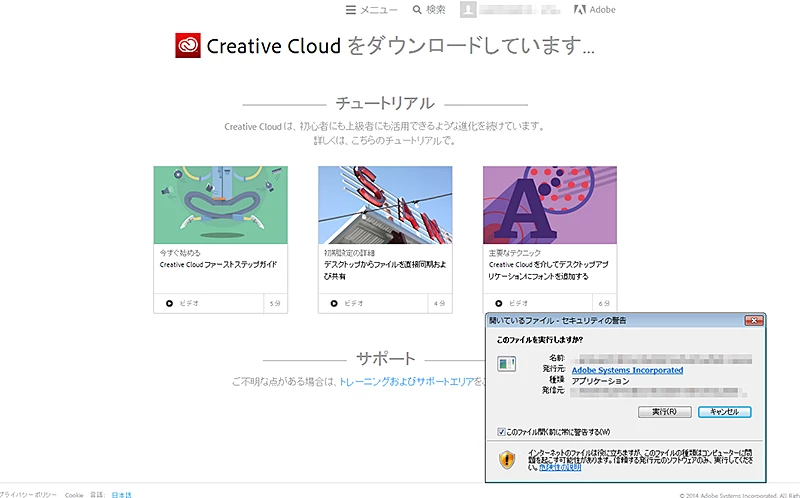Uncheck always warn before opening file checkbox

502,432
